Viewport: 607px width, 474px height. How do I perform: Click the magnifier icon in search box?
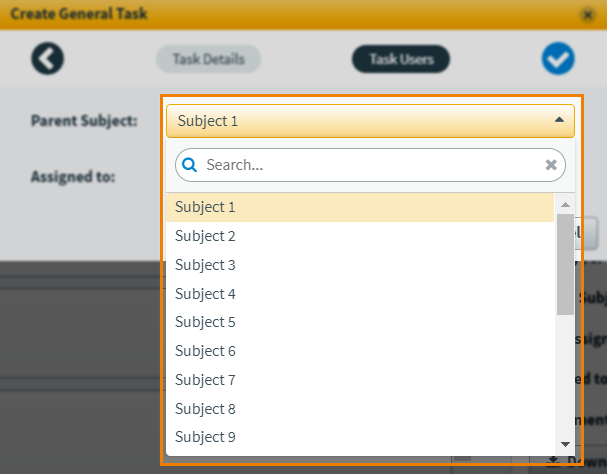(190, 165)
